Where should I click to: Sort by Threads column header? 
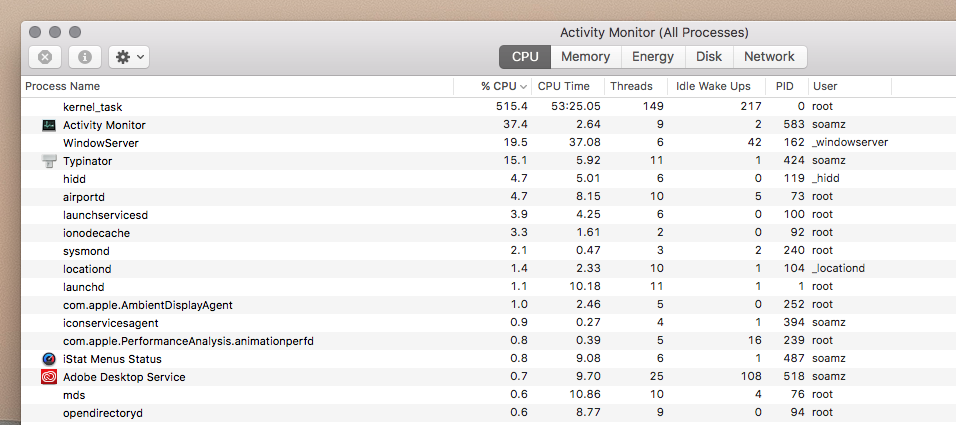tap(636, 86)
